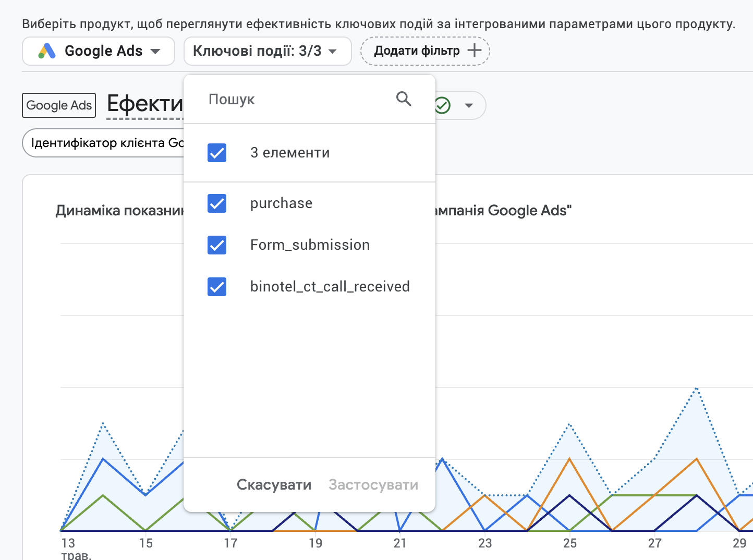The width and height of the screenshot is (753, 560).
Task: Click the 'Застосувати' button
Action: coord(373,485)
